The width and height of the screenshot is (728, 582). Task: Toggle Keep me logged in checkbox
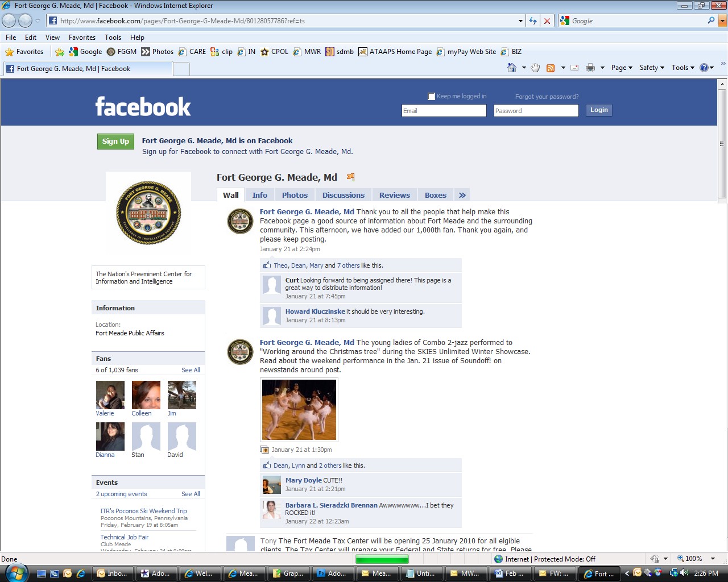(431, 97)
